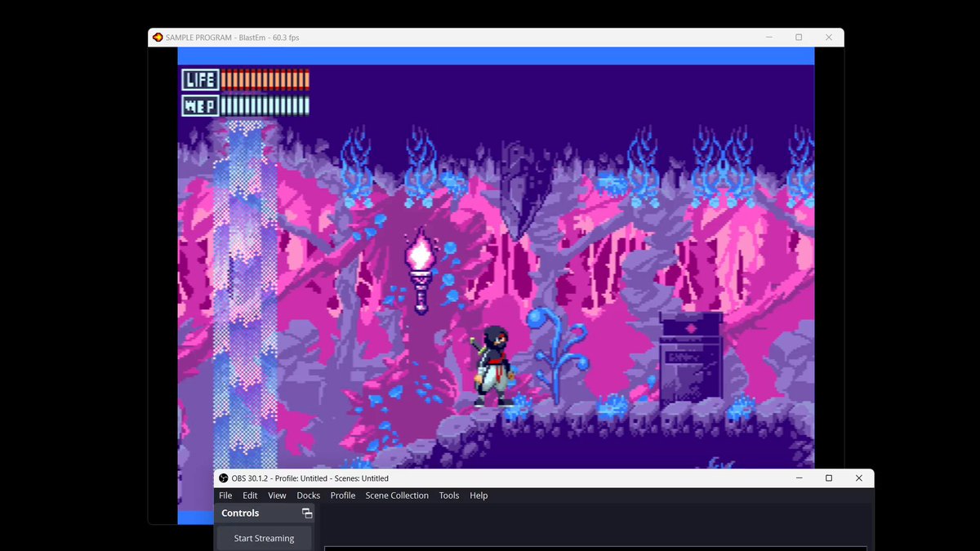Image resolution: width=980 pixels, height=551 pixels.
Task: Click the LIFE bar in the game
Action: pyautogui.click(x=246, y=80)
